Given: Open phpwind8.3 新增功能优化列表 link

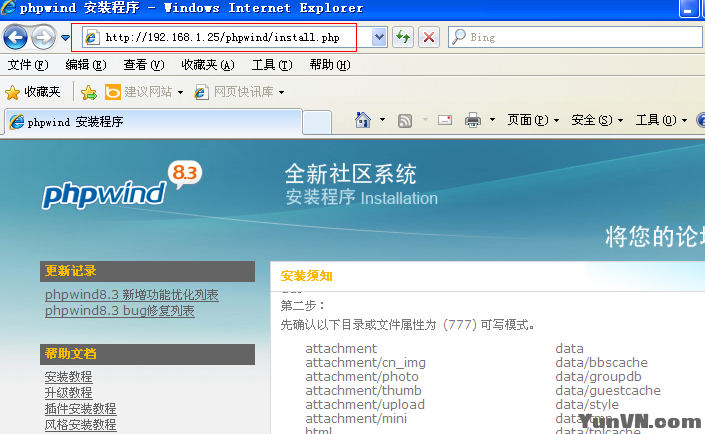Looking at the screenshot, I should click(132, 295).
